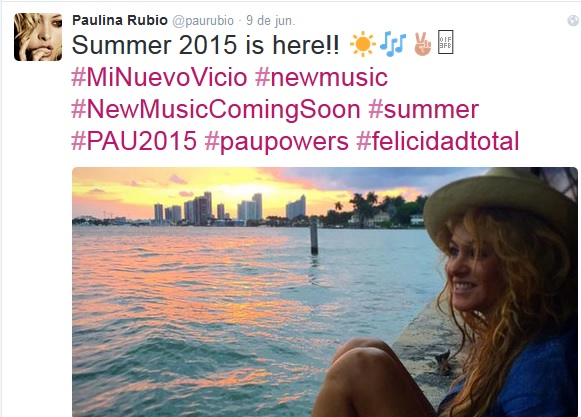
Task: Click the music notes emoji
Action: point(393,44)
